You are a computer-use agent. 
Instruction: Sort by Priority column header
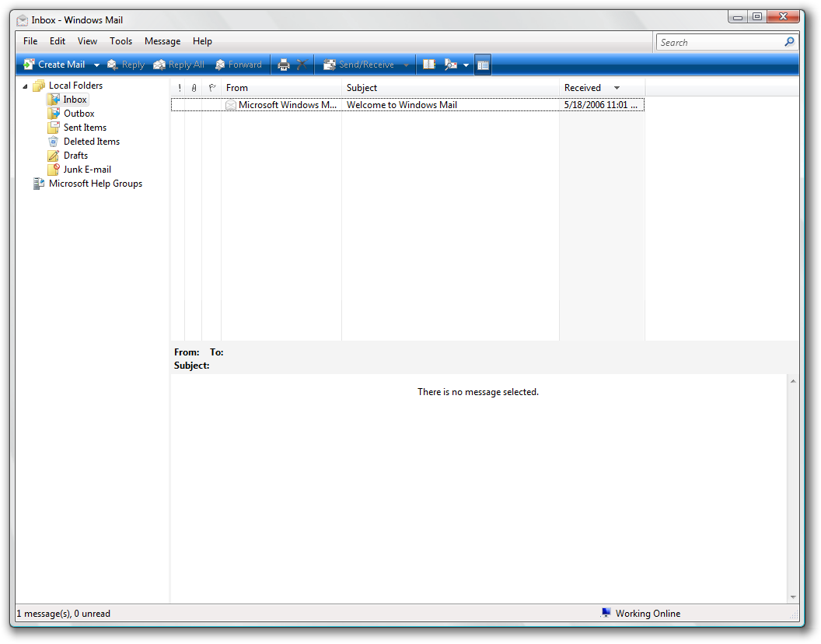(179, 88)
